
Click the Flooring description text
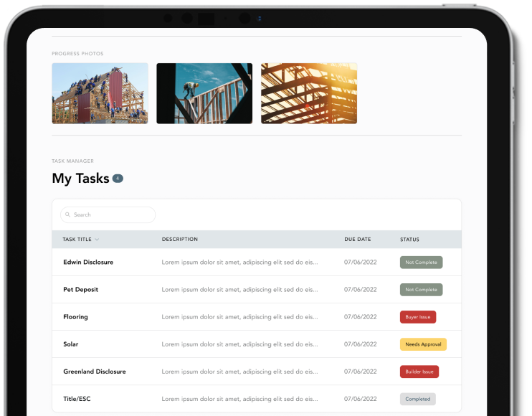click(x=240, y=317)
